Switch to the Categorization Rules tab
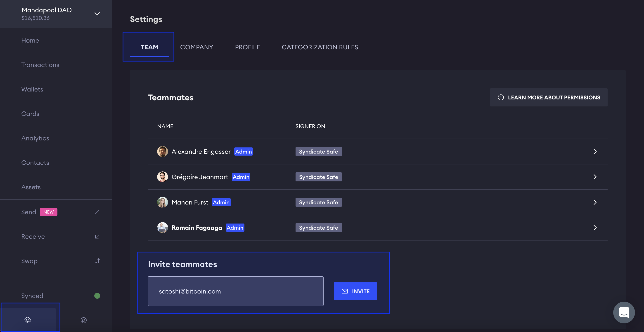This screenshot has height=332, width=644. tap(320, 47)
